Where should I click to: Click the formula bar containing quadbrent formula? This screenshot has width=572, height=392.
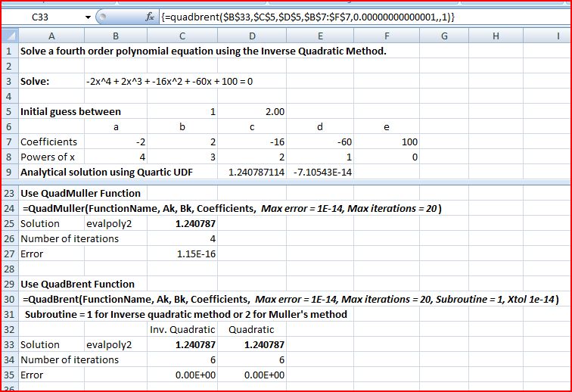coord(340,17)
